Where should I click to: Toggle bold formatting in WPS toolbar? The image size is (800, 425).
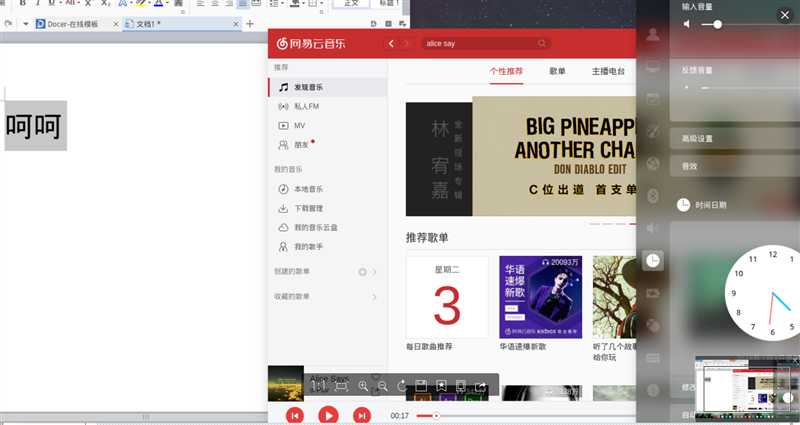point(22,3)
